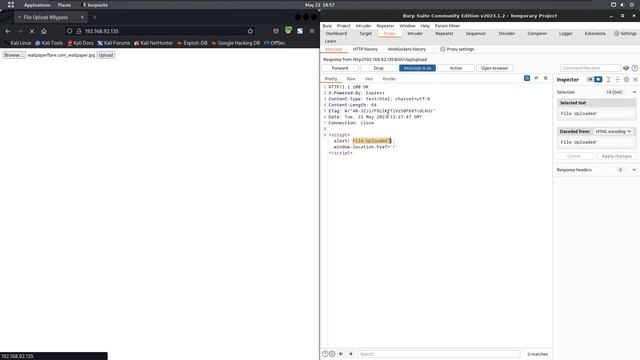640x360 pixels.
Task: Close the Inspector panel
Action: click(x=635, y=80)
